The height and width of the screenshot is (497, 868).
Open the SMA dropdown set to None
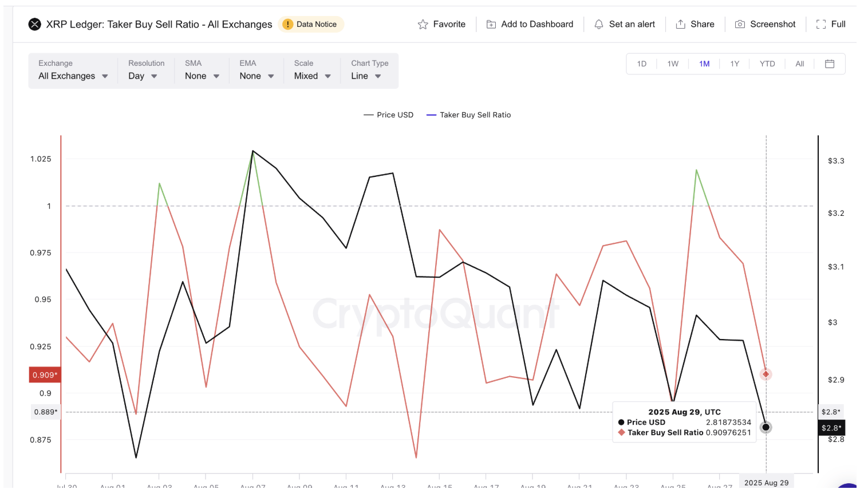pos(202,76)
